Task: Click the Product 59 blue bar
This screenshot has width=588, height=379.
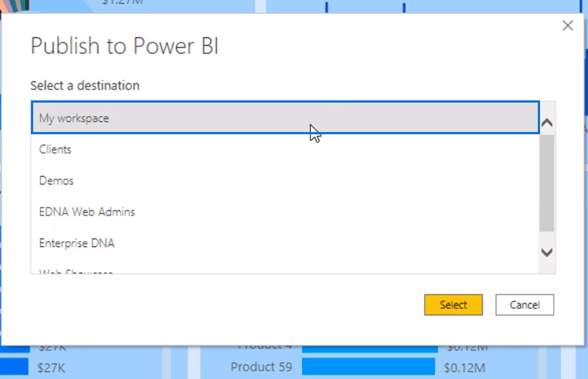Action: tap(369, 367)
